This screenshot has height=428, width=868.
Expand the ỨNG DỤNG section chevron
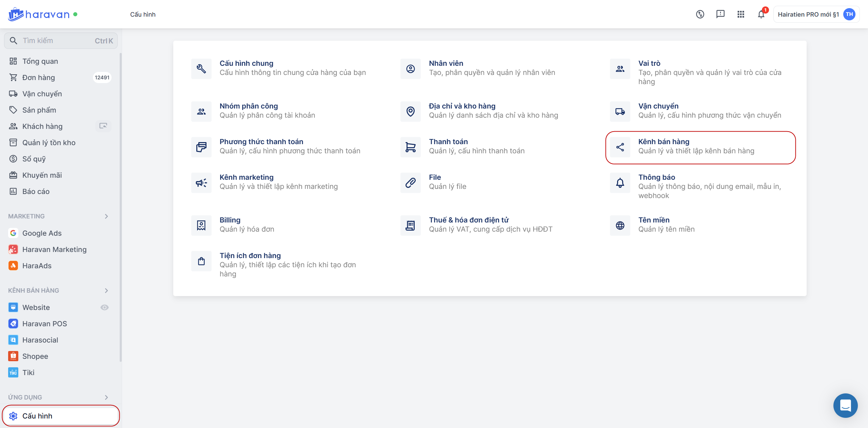106,397
